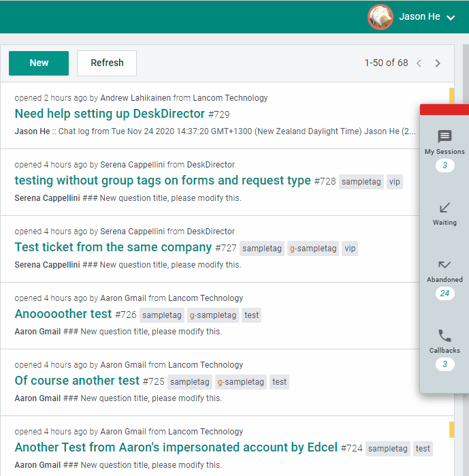Open ticket 'Of course another test'
Screen dimensions: 469x476
pyautogui.click(x=77, y=381)
